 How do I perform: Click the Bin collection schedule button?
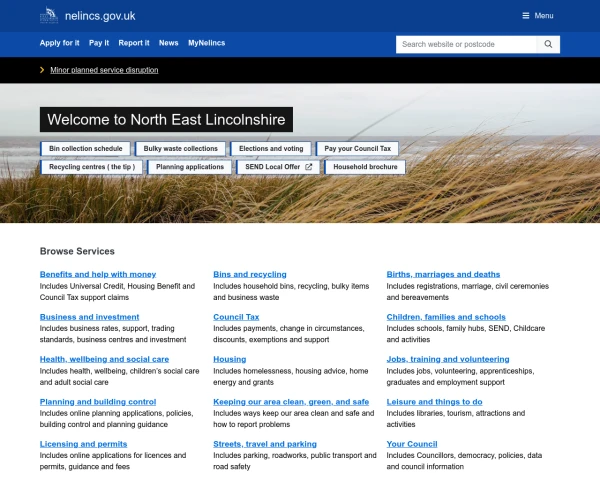click(85, 148)
